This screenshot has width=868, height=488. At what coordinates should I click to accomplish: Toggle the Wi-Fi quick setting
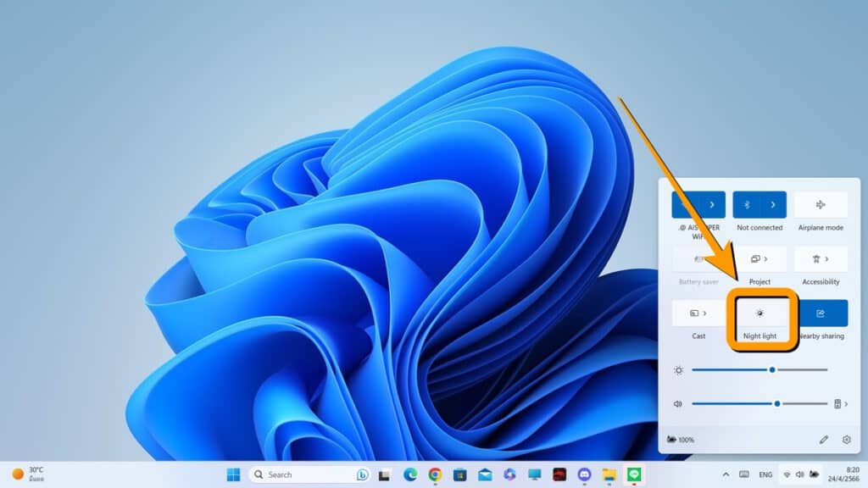click(685, 205)
